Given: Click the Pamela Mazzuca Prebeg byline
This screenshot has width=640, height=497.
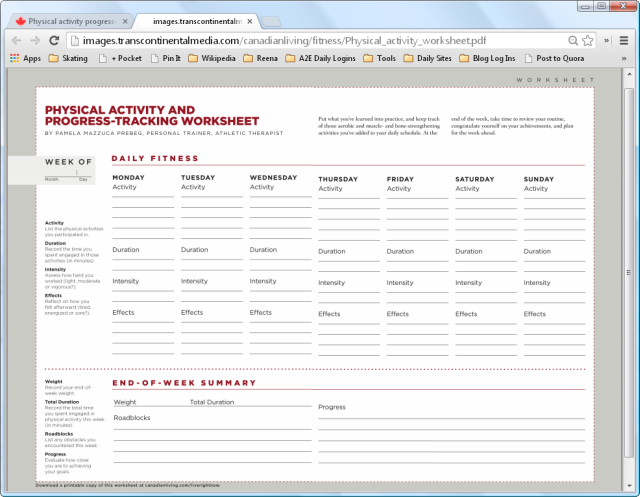Looking at the screenshot, I should click(164, 133).
